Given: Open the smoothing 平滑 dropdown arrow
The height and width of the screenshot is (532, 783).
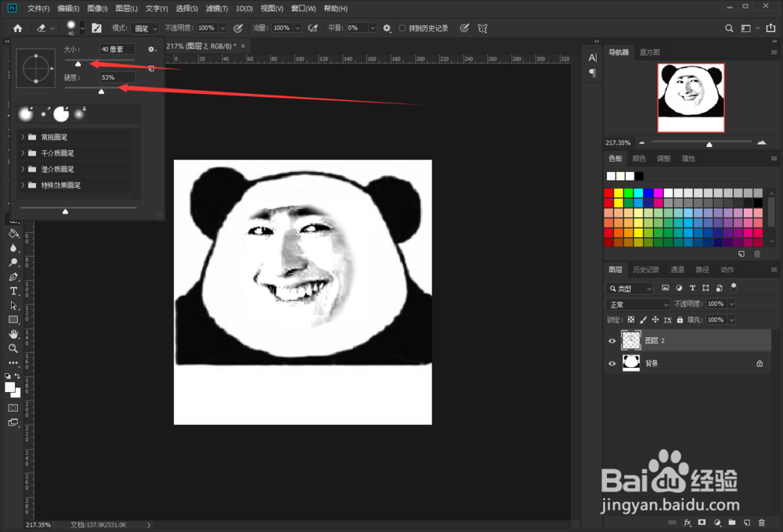Looking at the screenshot, I should pyautogui.click(x=372, y=28).
